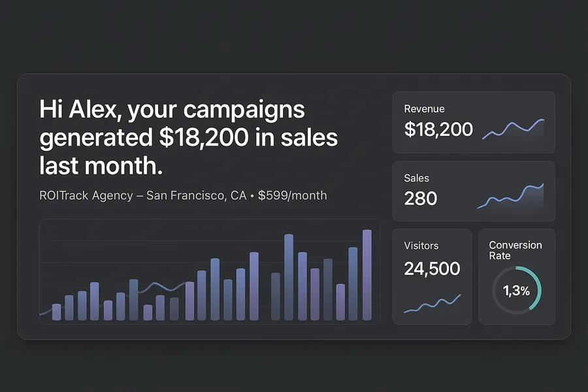The image size is (588, 392).
Task: Click the Revenue label
Action: click(424, 109)
